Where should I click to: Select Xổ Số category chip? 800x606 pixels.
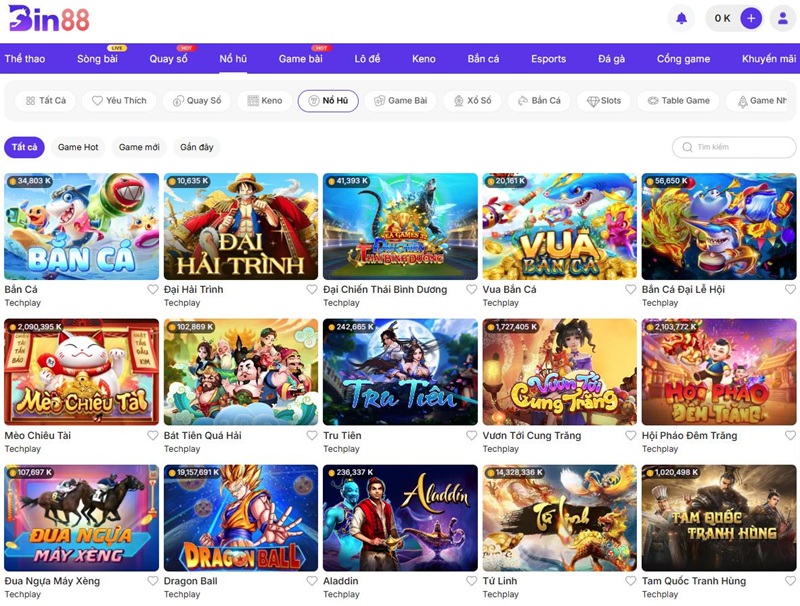tap(472, 100)
